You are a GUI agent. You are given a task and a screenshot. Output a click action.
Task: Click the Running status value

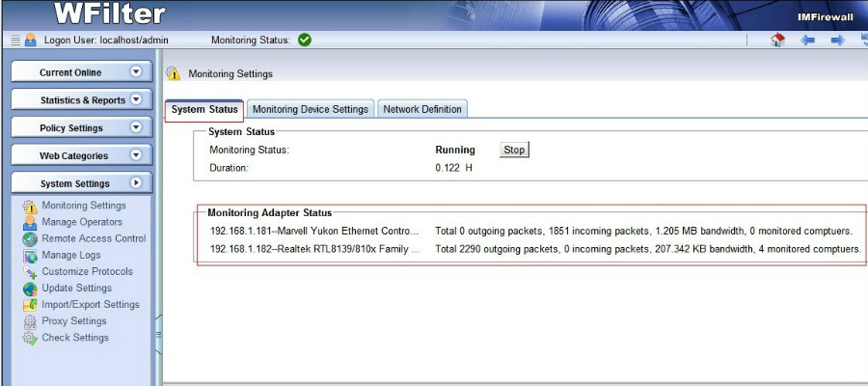[x=455, y=151]
